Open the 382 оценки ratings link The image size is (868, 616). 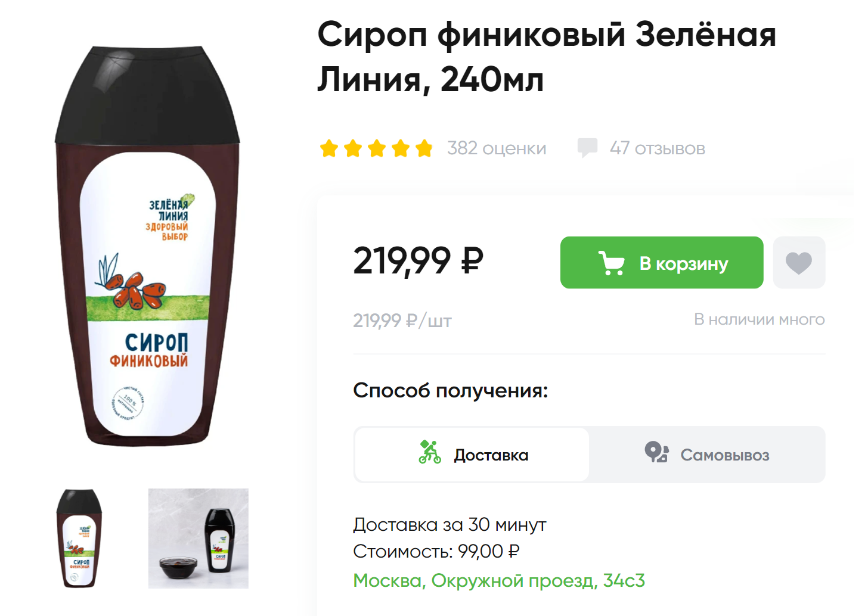(x=497, y=148)
